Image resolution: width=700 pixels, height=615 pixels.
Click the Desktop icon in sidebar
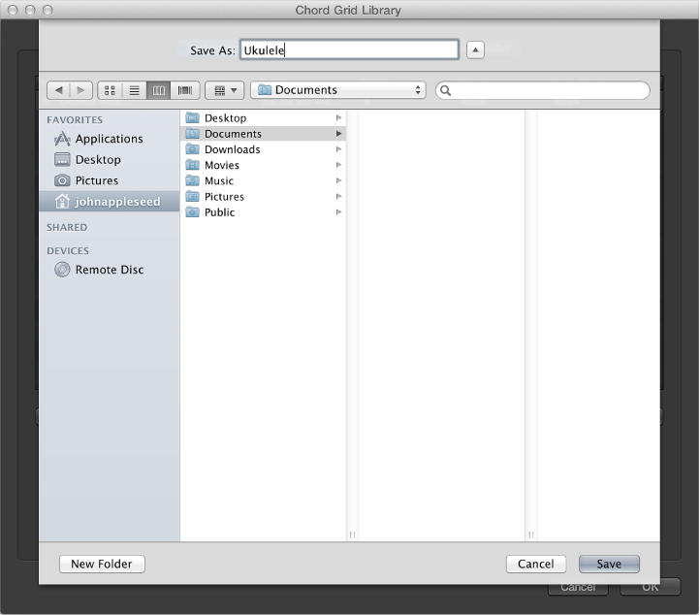pyautogui.click(x=62, y=159)
